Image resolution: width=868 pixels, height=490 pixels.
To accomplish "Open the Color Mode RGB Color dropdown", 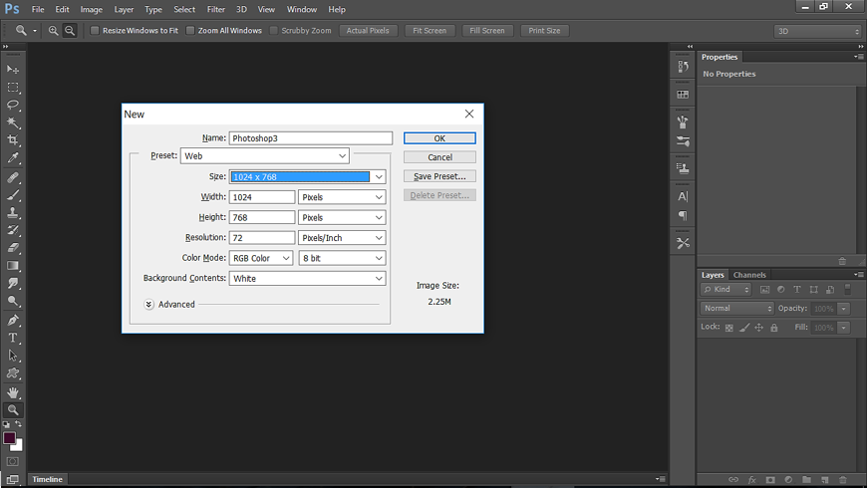I will pos(261,258).
